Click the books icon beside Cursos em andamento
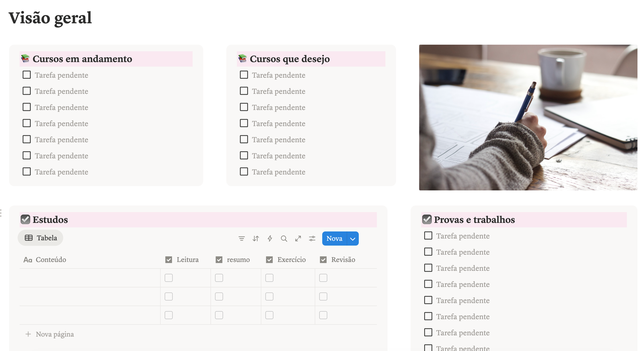 25,59
